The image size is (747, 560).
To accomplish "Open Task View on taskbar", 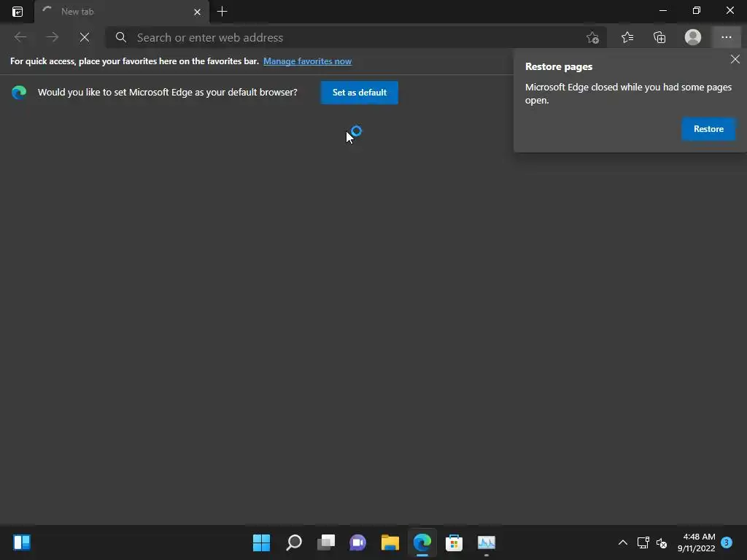I will 326,542.
